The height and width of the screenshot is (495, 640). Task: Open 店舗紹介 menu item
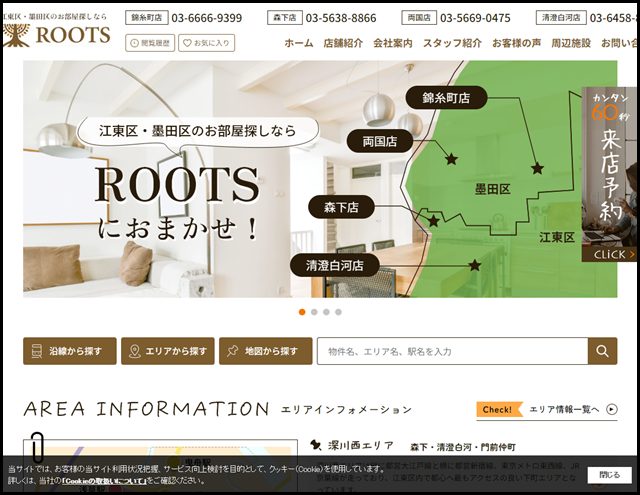point(343,43)
